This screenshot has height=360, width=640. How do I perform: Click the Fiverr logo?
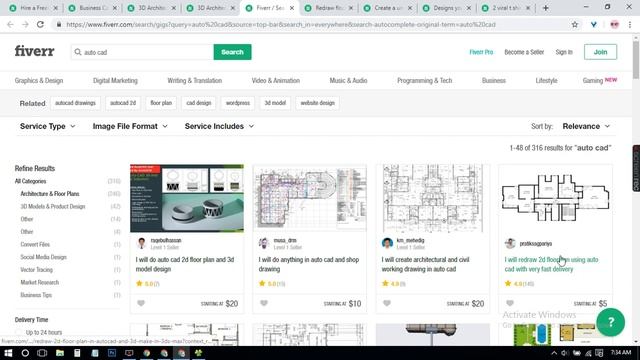34,51
